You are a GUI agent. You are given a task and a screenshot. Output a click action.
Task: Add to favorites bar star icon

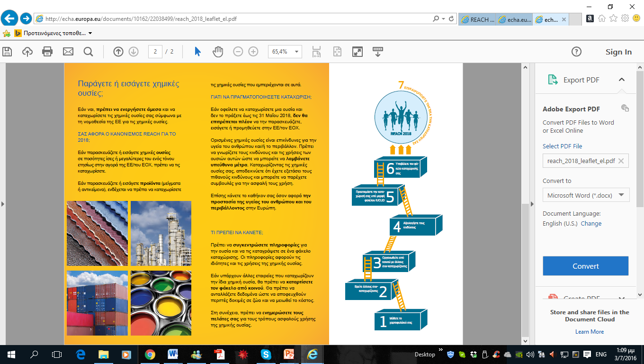7,33
